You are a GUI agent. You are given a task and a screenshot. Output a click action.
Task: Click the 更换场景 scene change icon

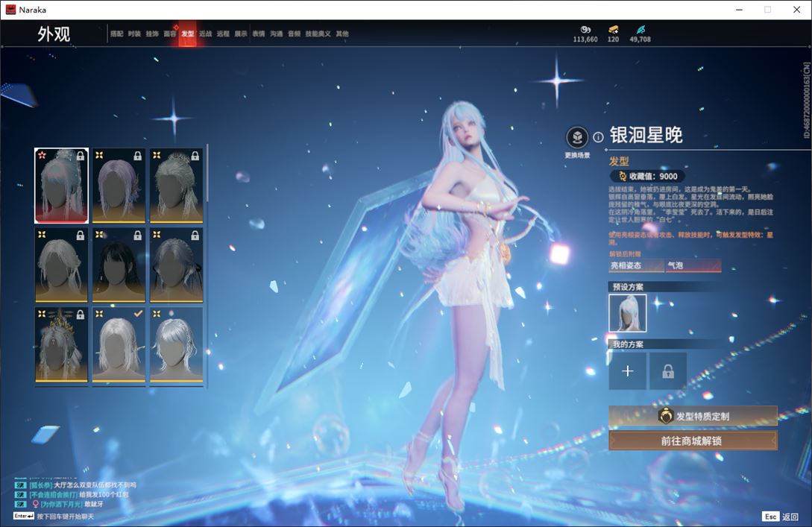(x=577, y=137)
